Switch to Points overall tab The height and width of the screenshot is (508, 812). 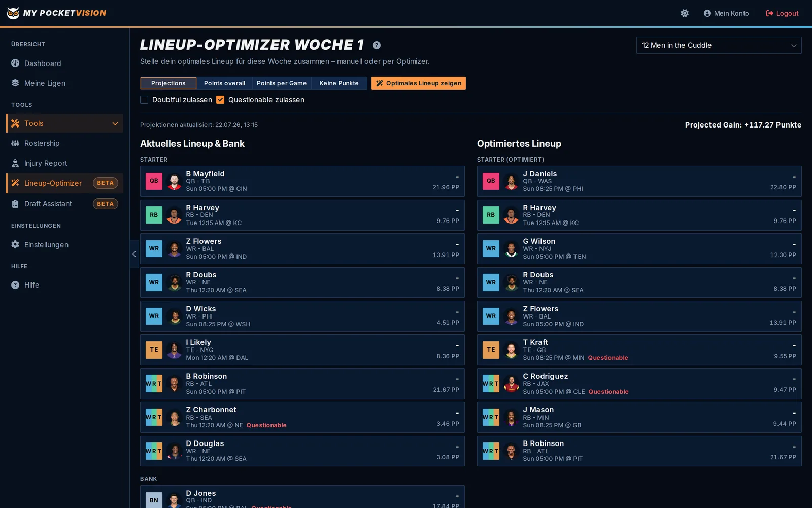pyautogui.click(x=224, y=83)
